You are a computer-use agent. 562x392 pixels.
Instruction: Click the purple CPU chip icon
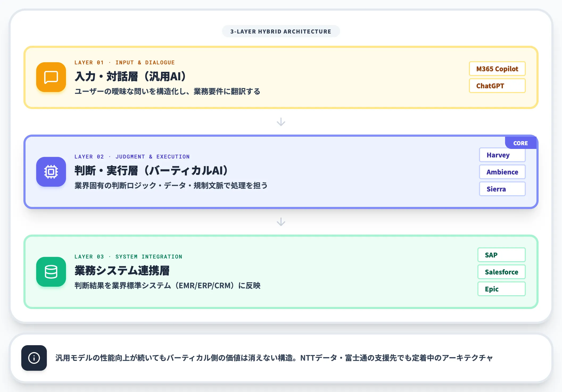point(51,172)
